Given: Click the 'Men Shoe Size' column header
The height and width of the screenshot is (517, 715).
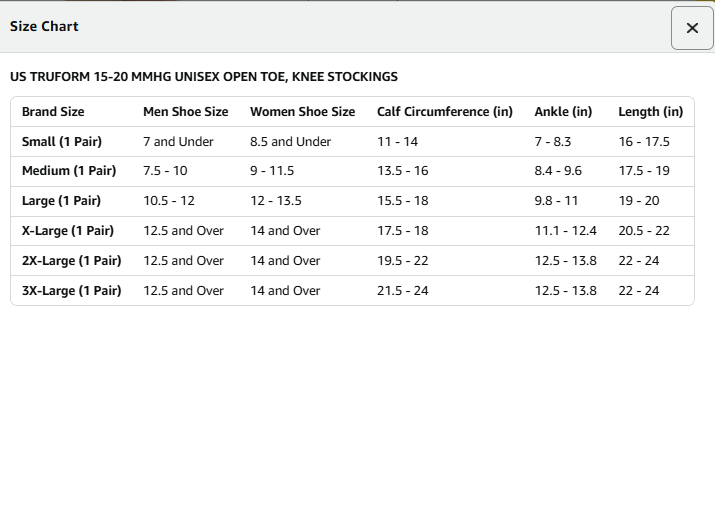Looking at the screenshot, I should pos(186,112).
